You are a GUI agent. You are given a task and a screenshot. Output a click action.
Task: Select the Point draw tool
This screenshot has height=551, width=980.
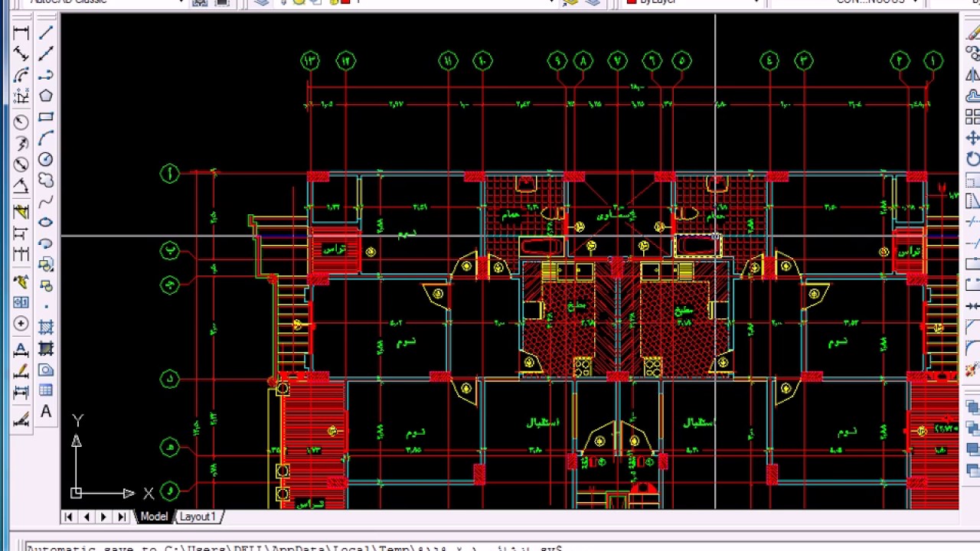click(46, 307)
